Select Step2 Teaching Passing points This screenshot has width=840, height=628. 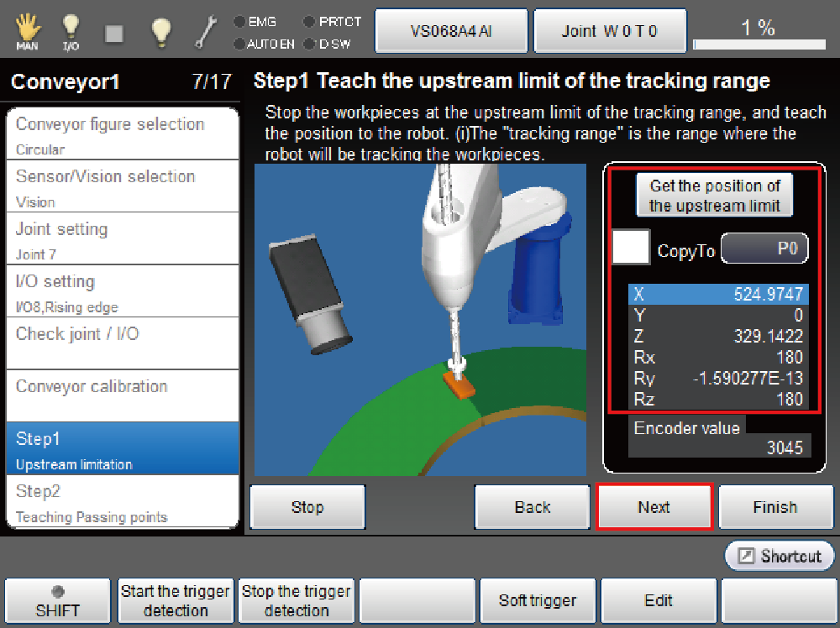(x=122, y=501)
